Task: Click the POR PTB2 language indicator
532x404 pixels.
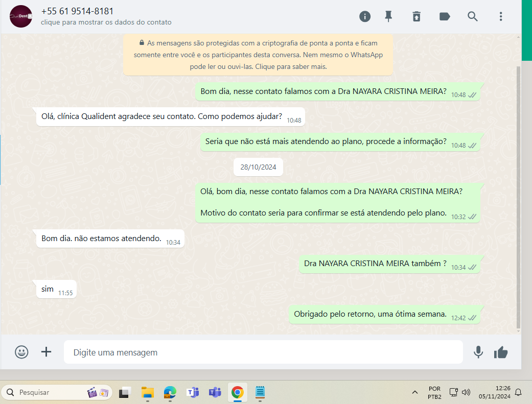Action: [434, 392]
